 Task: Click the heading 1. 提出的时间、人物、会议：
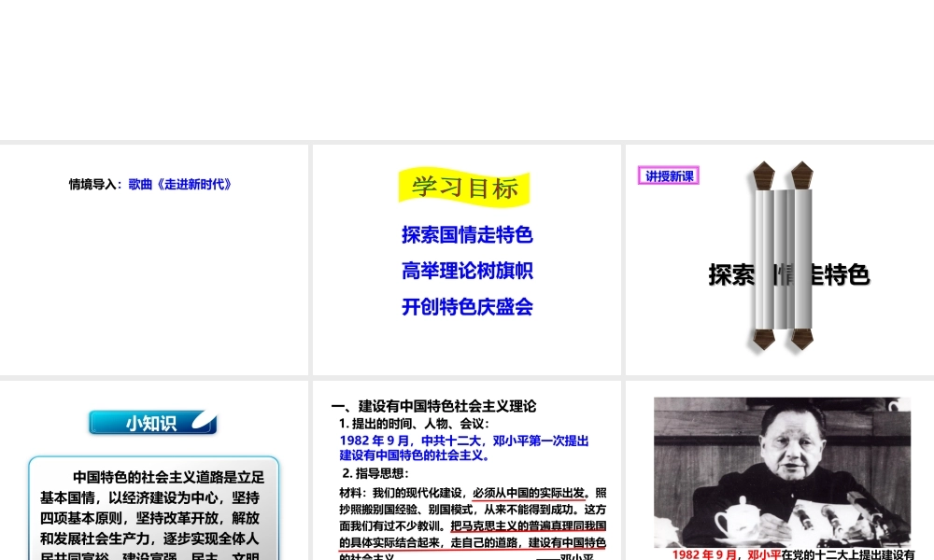[415, 424]
